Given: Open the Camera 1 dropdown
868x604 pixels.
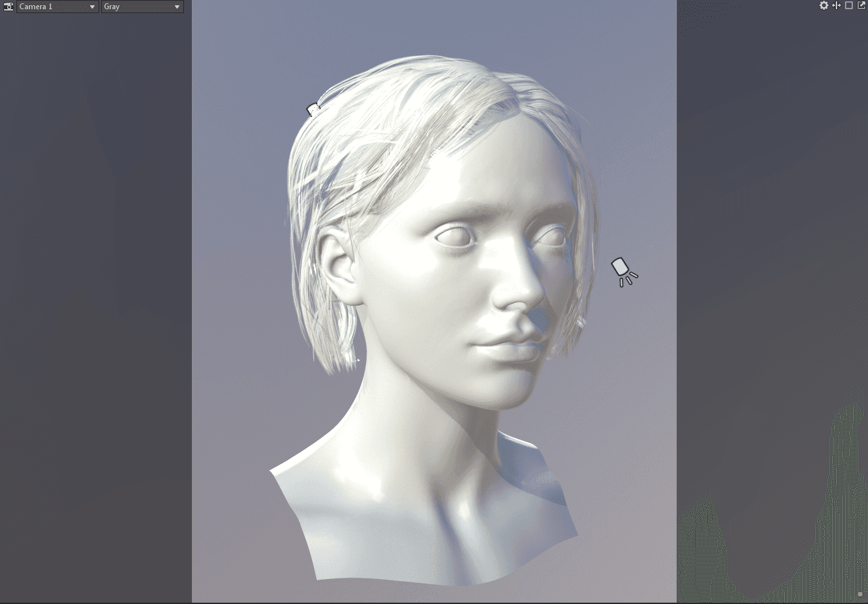Looking at the screenshot, I should click(x=58, y=7).
